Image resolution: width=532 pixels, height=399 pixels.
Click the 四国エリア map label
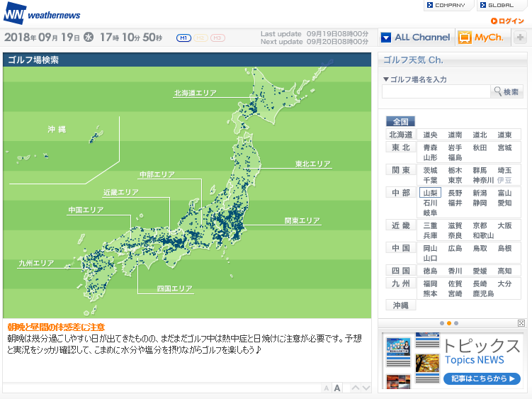[x=174, y=289]
